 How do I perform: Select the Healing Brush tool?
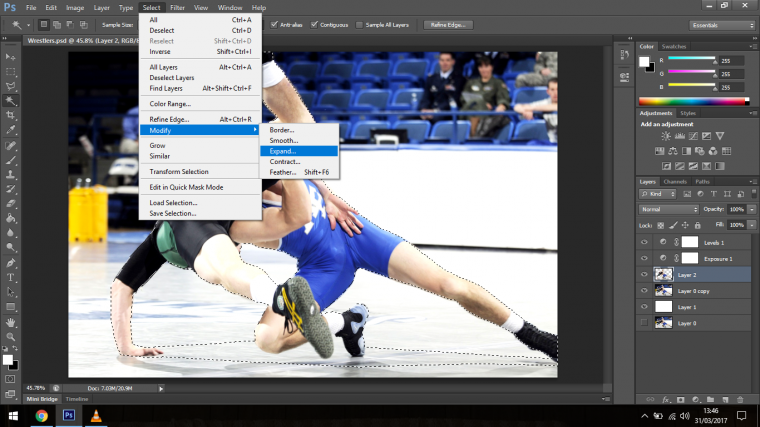(x=11, y=145)
